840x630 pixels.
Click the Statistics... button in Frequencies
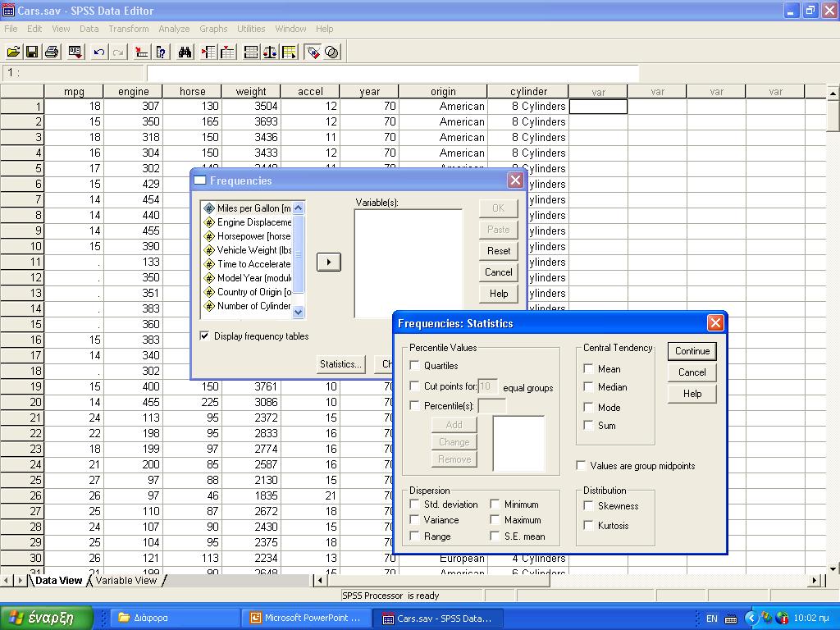click(340, 364)
